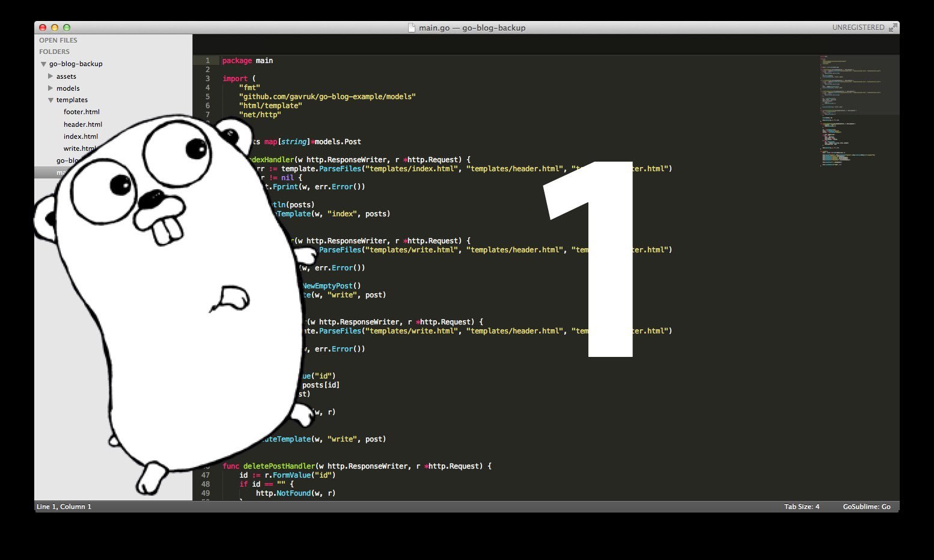Image resolution: width=934 pixels, height=560 pixels.
Task: Click the http.NotFound(w, r) call on line 49
Action: point(296,493)
